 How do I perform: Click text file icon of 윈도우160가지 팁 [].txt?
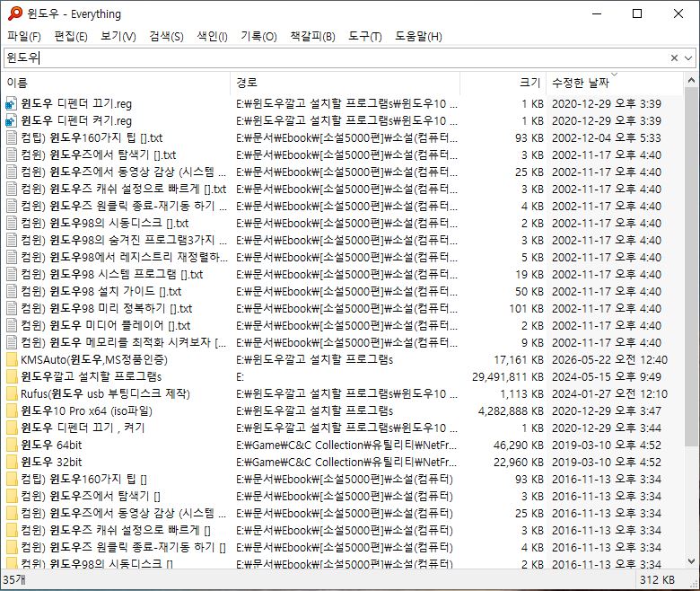coord(12,137)
